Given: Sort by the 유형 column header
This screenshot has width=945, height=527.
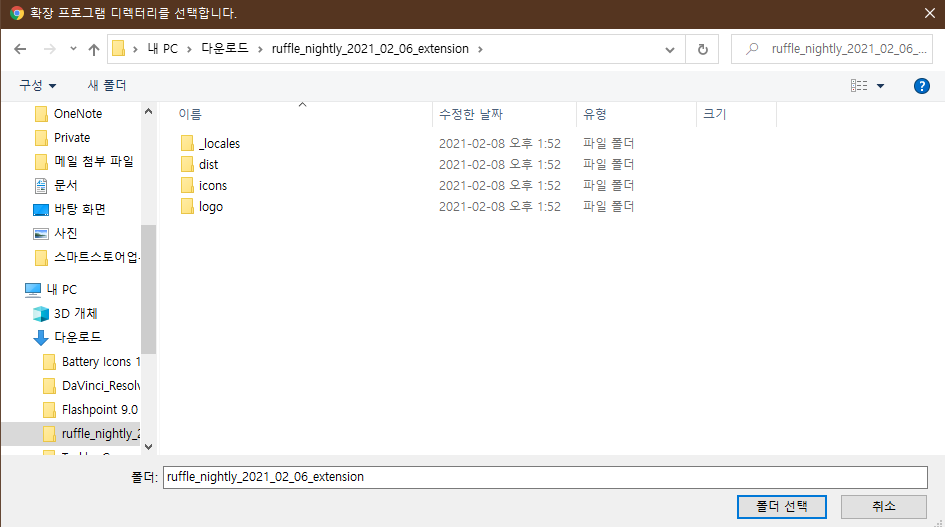Looking at the screenshot, I should pos(595,114).
